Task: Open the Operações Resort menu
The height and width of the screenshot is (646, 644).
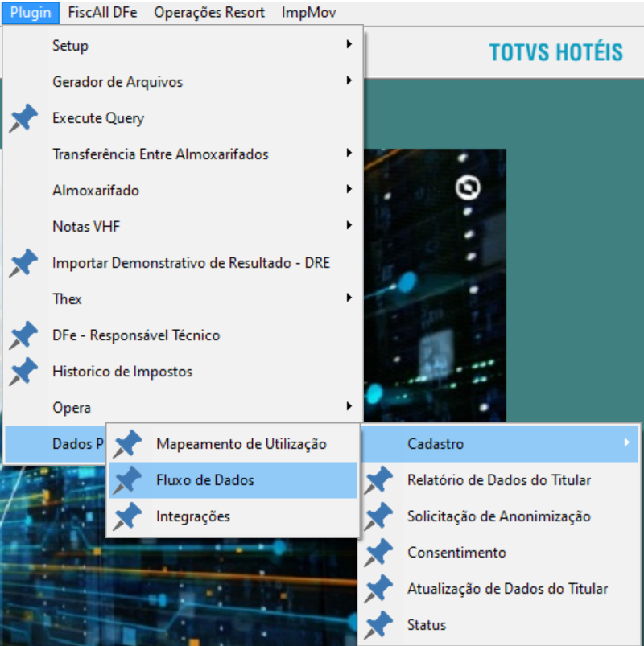Action: pos(209,13)
